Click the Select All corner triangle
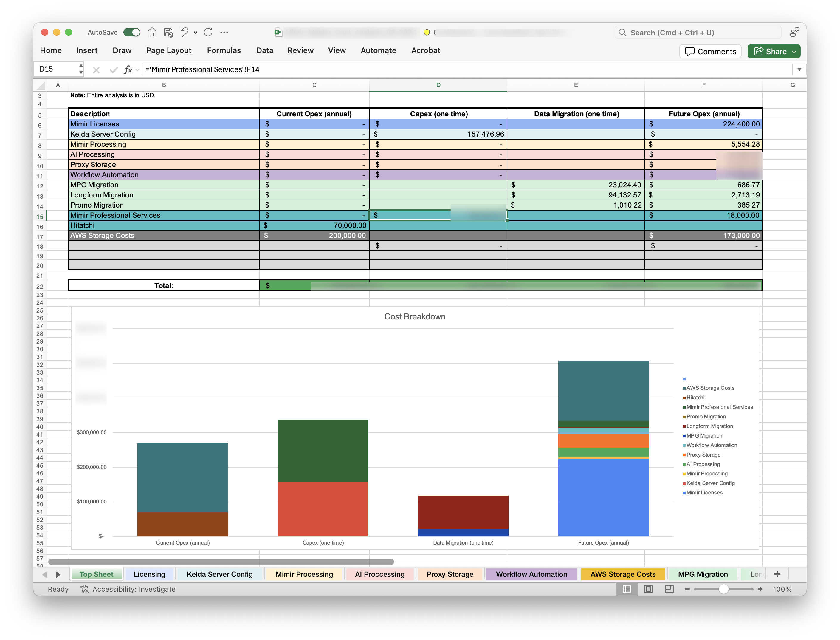 41,85
